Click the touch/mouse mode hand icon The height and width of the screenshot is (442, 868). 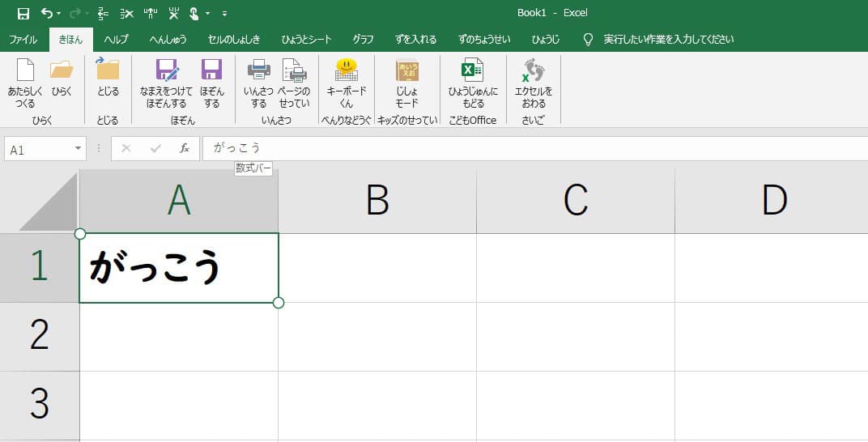(194, 13)
